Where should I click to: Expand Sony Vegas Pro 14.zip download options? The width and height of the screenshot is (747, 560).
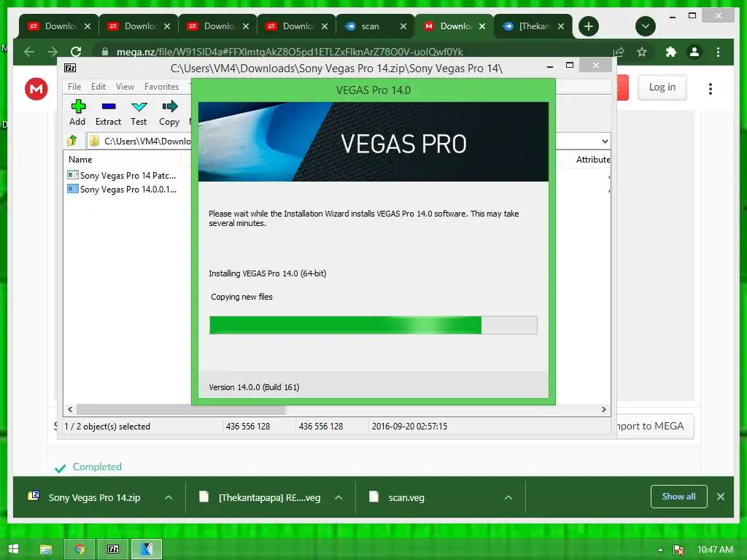coord(169,497)
